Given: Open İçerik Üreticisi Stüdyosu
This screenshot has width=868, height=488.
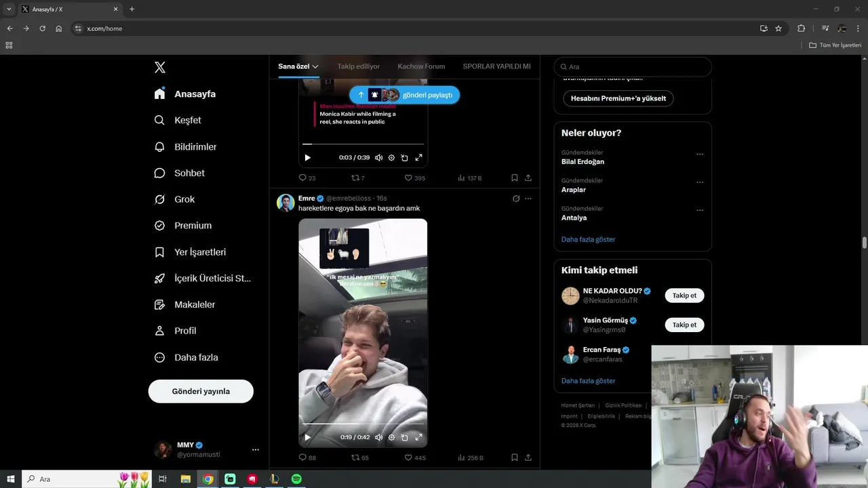Looking at the screenshot, I should 203,279.
